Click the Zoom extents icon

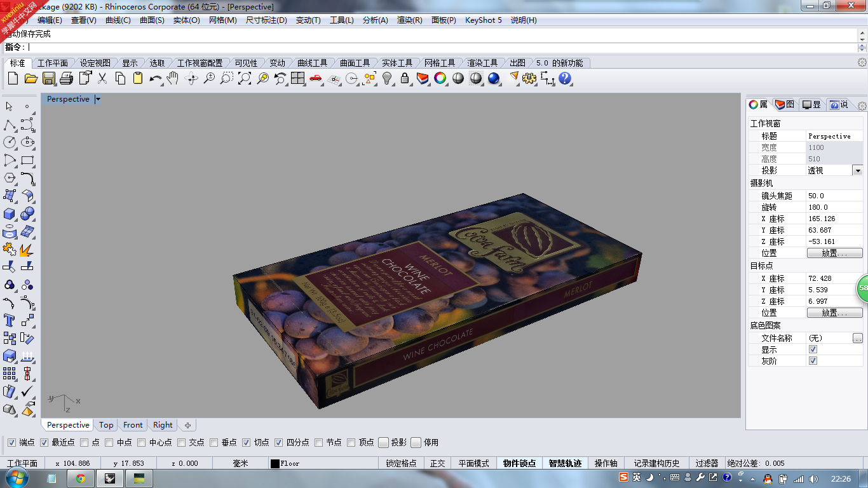point(244,78)
